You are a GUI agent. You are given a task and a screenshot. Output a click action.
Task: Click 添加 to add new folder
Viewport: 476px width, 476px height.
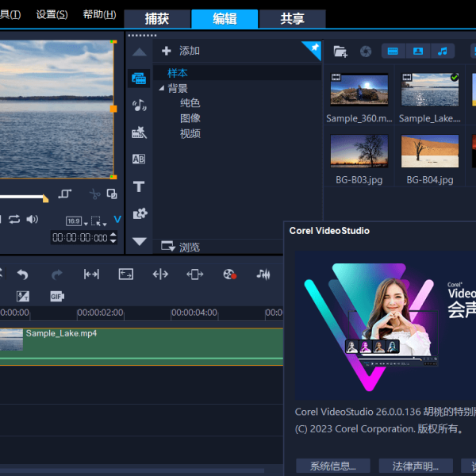181,51
